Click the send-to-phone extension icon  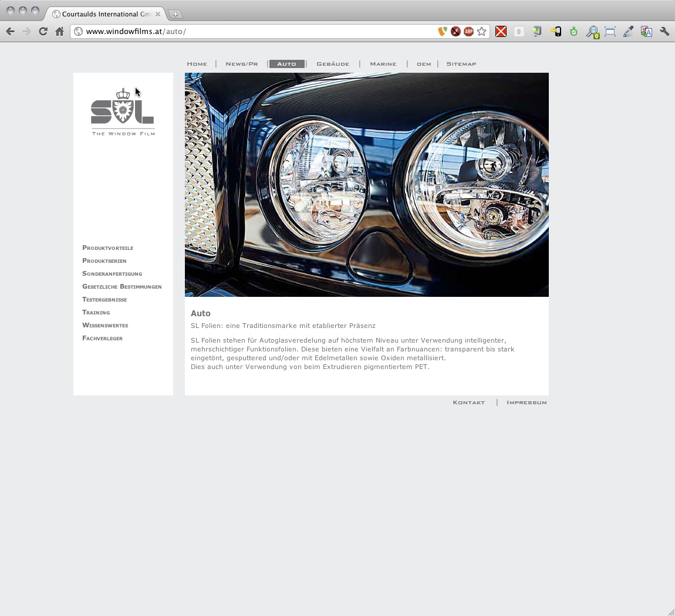point(555,32)
